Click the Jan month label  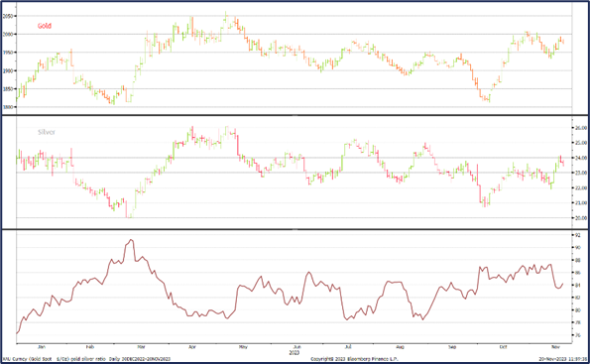42,347
